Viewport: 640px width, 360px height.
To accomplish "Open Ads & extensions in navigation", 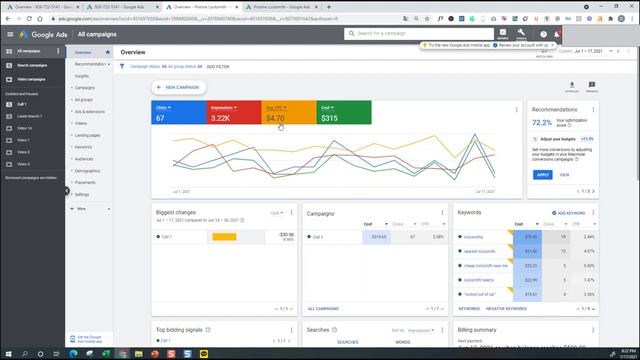I will (x=89, y=111).
